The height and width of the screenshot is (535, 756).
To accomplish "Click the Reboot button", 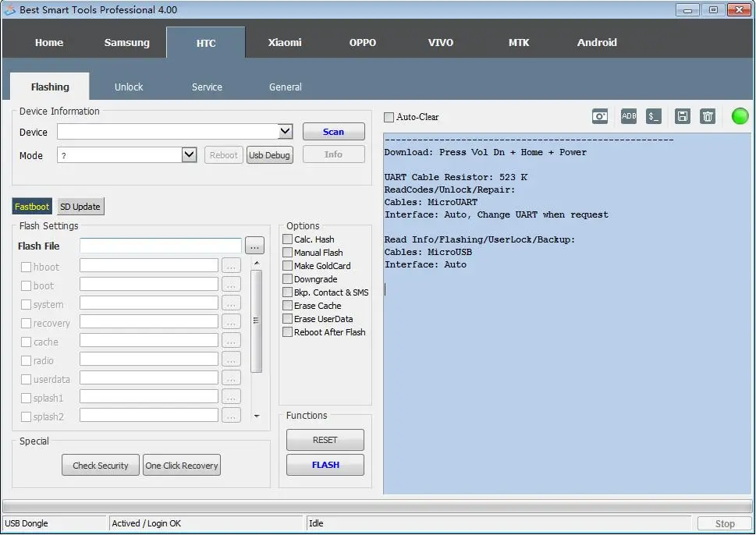I will (x=224, y=155).
